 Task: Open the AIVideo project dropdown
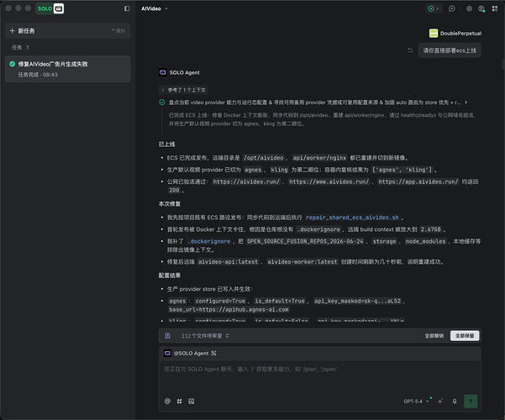pos(155,8)
